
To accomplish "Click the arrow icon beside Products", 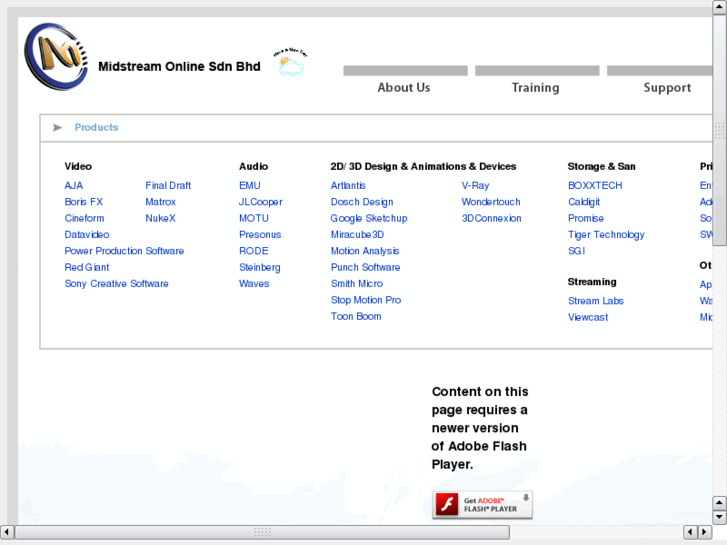I will tap(57, 128).
